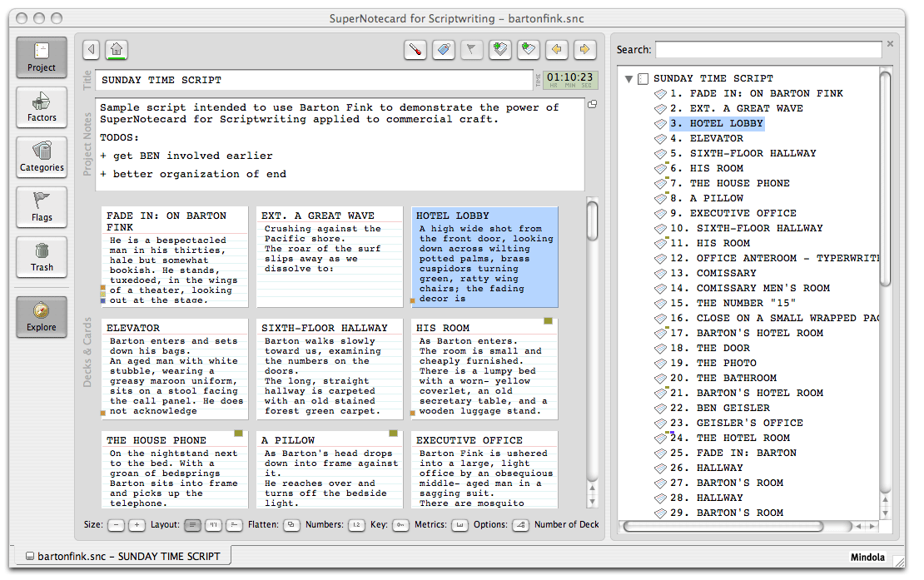Click the yellow left arrow toolbar button
The image size is (924, 580).
557,49
